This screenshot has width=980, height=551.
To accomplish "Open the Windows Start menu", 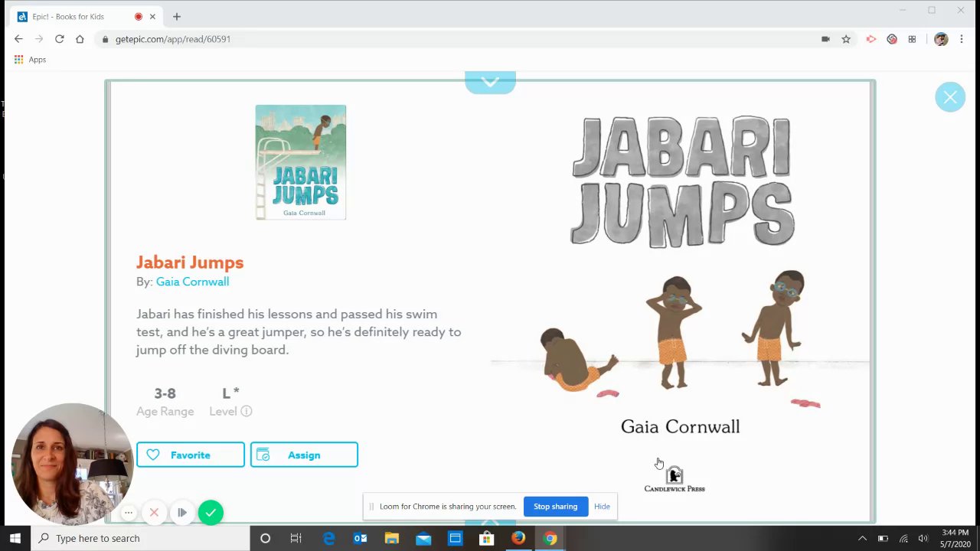I will point(15,538).
